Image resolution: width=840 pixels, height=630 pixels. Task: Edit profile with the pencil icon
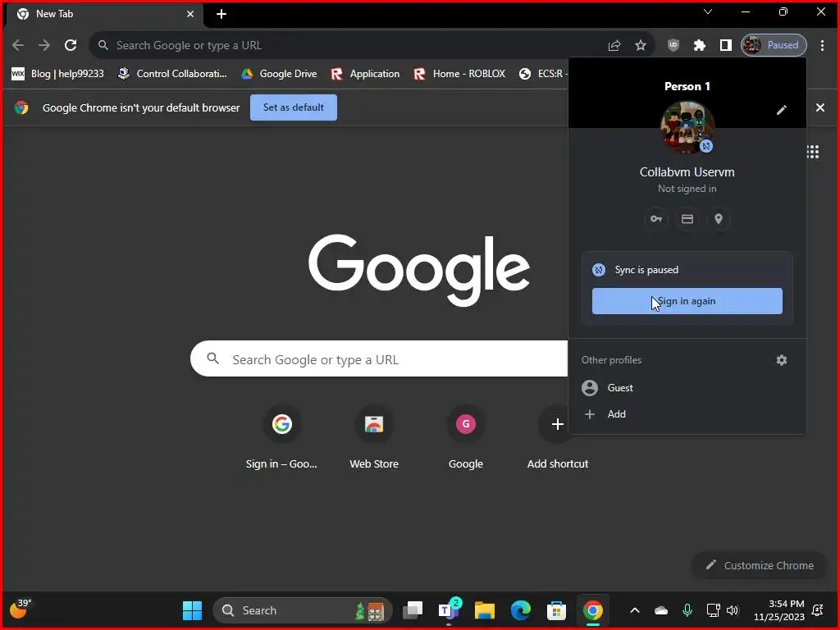click(782, 110)
